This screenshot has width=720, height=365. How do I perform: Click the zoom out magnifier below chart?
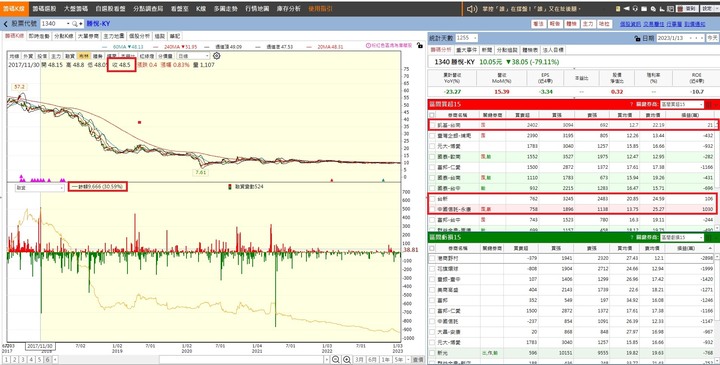[336, 360]
